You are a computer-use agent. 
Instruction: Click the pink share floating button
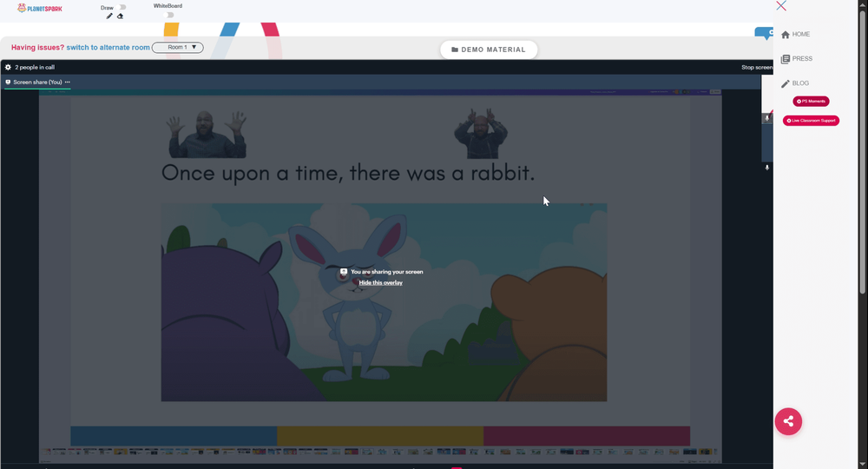(x=788, y=421)
